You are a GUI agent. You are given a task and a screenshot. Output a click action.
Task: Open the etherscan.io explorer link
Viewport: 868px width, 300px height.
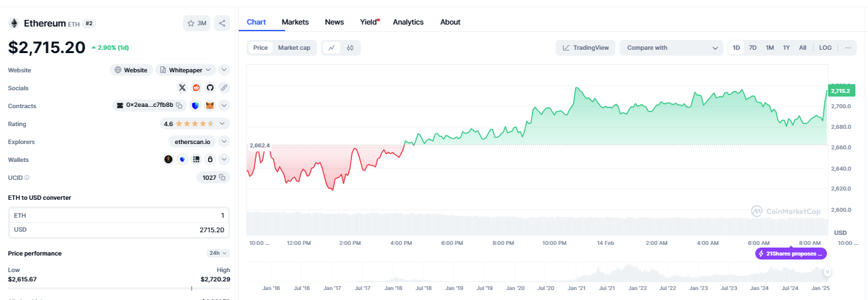pos(192,141)
